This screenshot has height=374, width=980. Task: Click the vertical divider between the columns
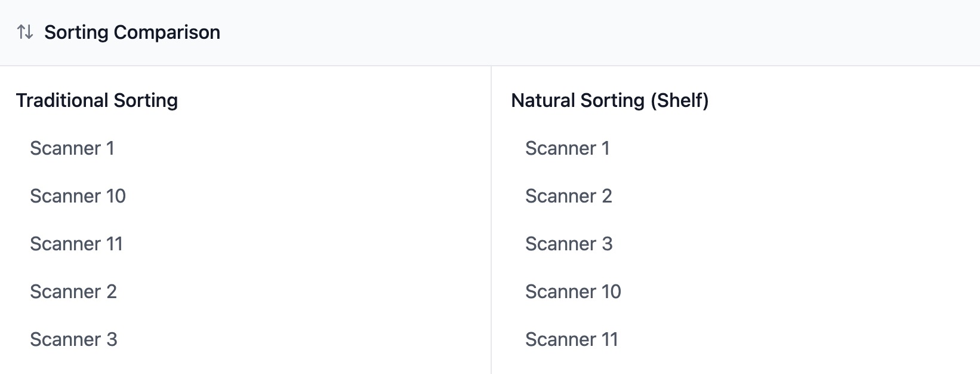click(491, 220)
